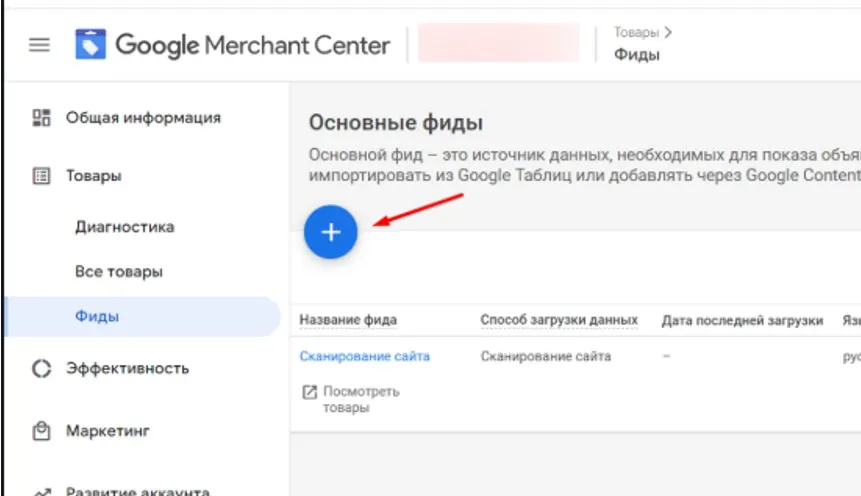Click the Google Merchant Center logo icon
Screen dimensions: 861x496
pyautogui.click(x=91, y=44)
